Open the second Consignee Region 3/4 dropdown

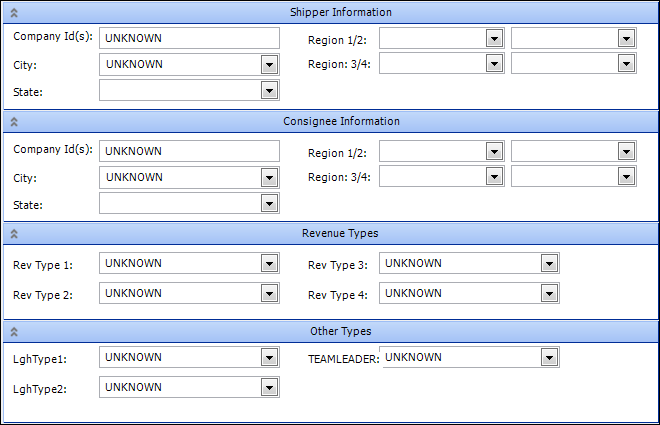click(x=626, y=177)
